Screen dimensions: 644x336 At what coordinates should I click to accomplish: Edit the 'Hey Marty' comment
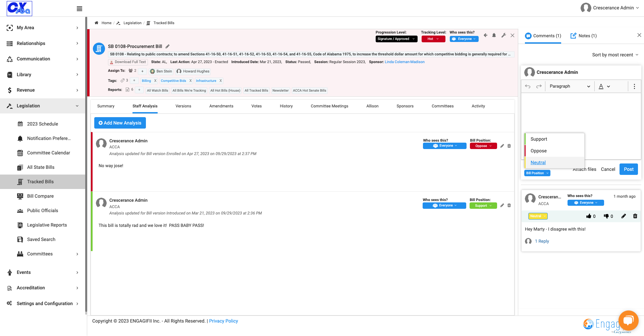point(624,216)
